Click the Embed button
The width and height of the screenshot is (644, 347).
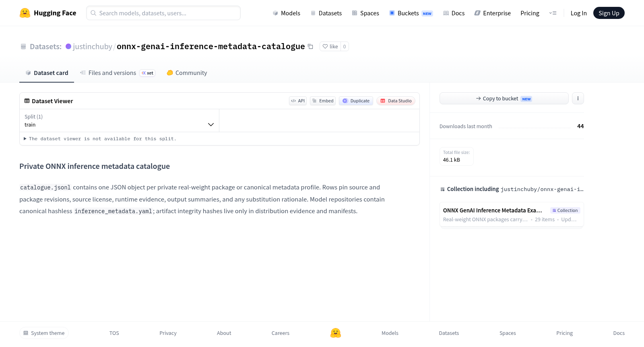(x=323, y=101)
